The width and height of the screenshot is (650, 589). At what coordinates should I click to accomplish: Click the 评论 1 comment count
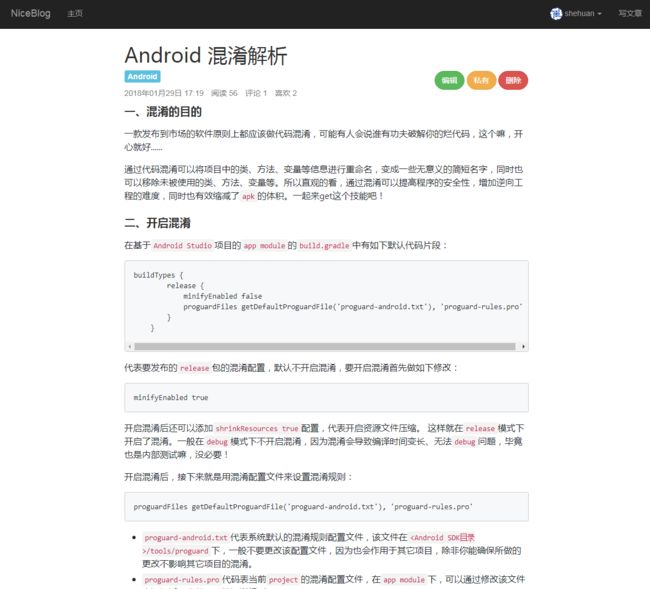click(256, 93)
